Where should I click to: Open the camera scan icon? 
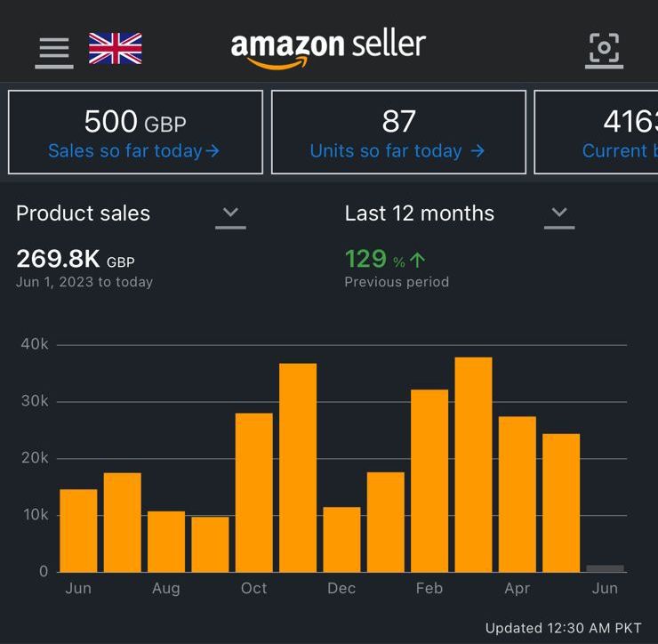(605, 50)
